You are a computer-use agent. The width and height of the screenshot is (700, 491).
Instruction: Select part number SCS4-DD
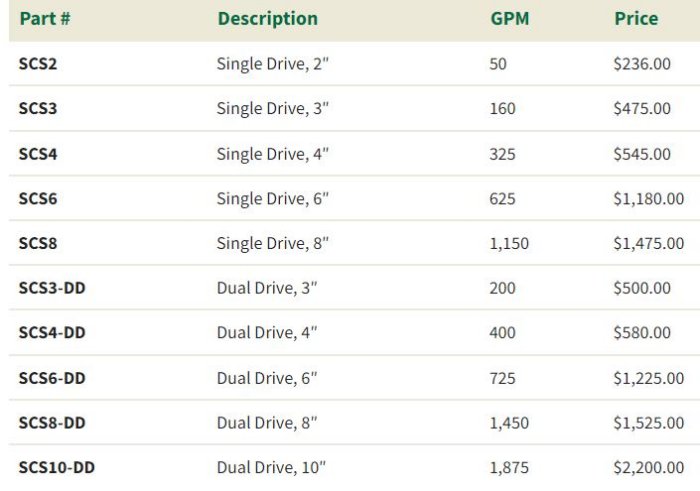52,333
